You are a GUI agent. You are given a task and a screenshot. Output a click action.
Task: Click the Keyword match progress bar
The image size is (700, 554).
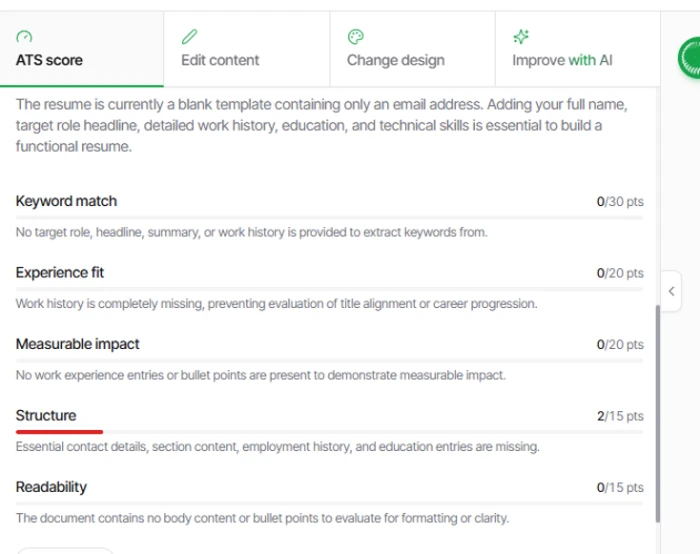pos(329,218)
